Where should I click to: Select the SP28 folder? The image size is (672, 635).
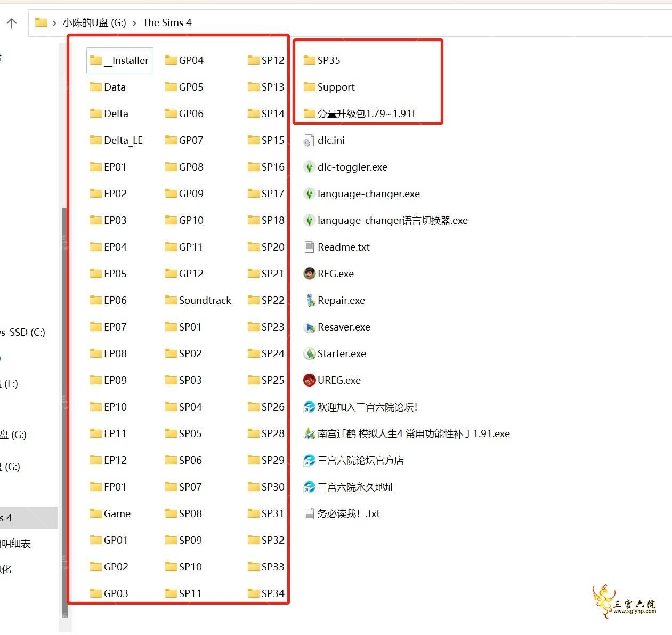tap(266, 433)
